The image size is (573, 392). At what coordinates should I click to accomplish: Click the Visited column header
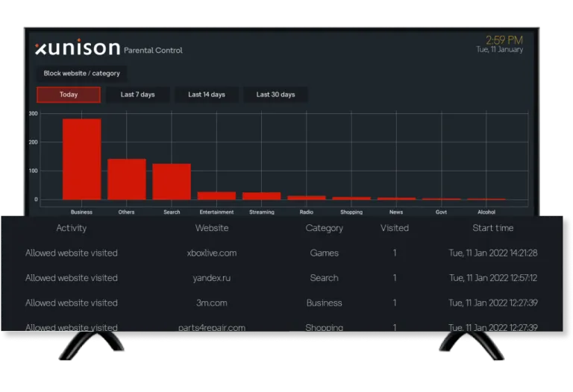[x=395, y=228]
